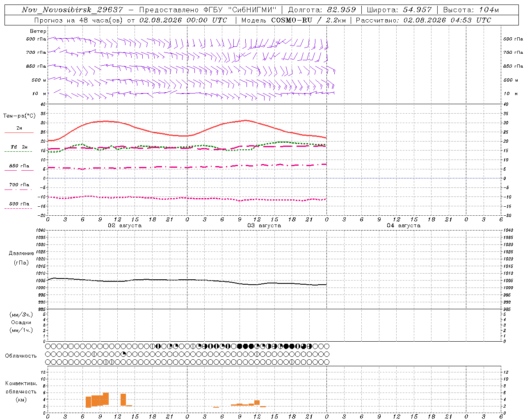525x420 pixels.
Task: Click the 500 гПа wind level label
Action: [36, 39]
